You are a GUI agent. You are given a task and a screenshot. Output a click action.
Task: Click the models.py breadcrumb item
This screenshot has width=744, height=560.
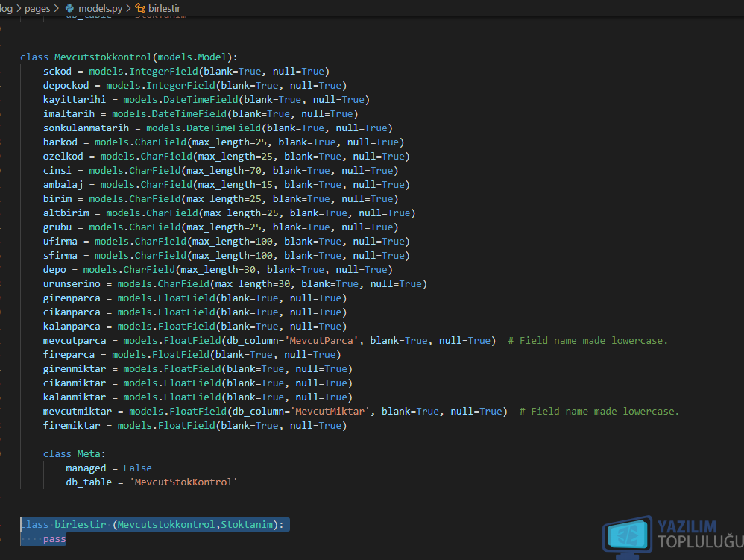click(x=100, y=8)
